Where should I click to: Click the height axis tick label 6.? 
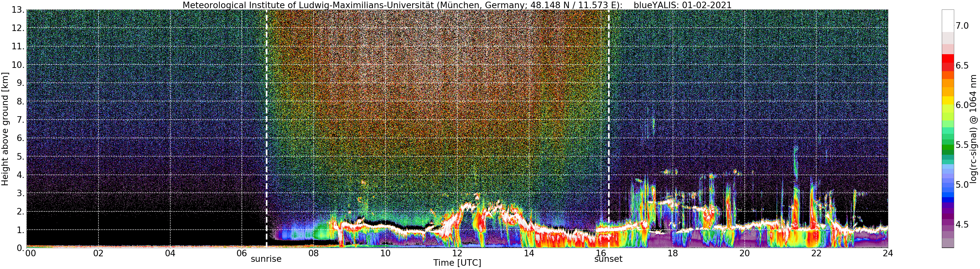pyautogui.click(x=21, y=138)
